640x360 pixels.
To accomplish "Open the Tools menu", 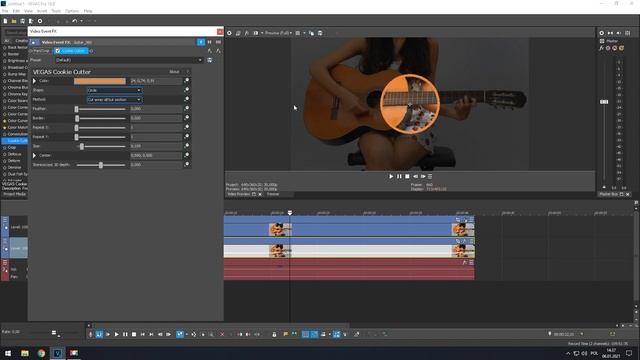I will [56, 11].
